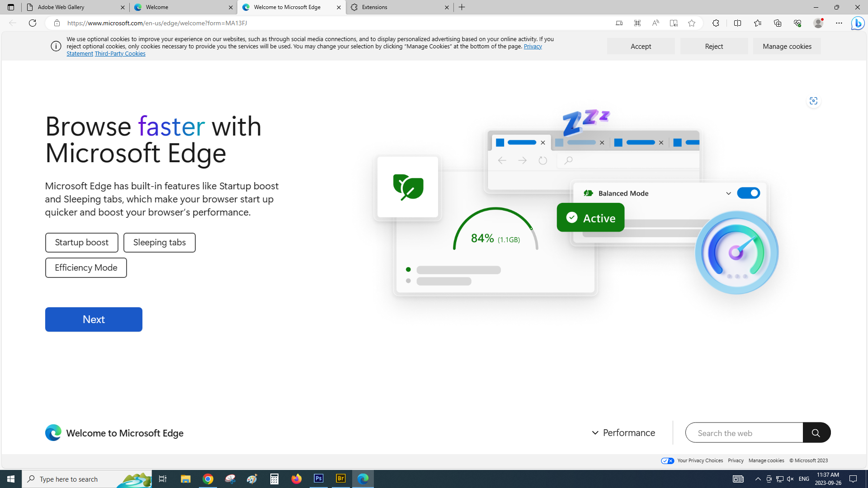Click the visual search icon on illustration
This screenshot has width=868, height=488.
(x=813, y=101)
